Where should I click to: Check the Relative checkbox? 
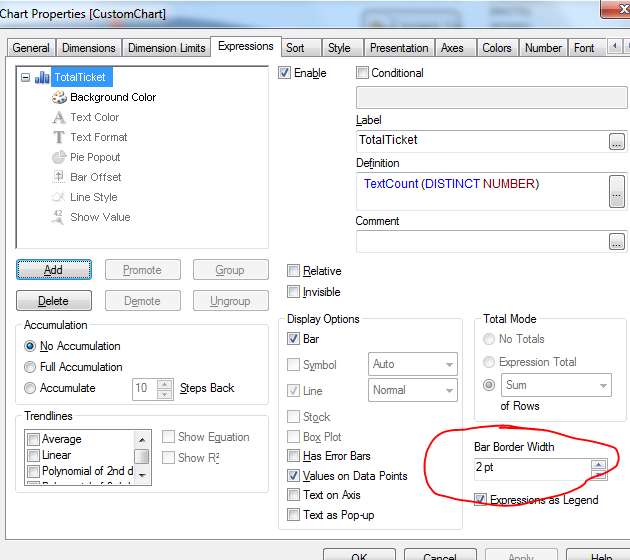tap(293, 271)
